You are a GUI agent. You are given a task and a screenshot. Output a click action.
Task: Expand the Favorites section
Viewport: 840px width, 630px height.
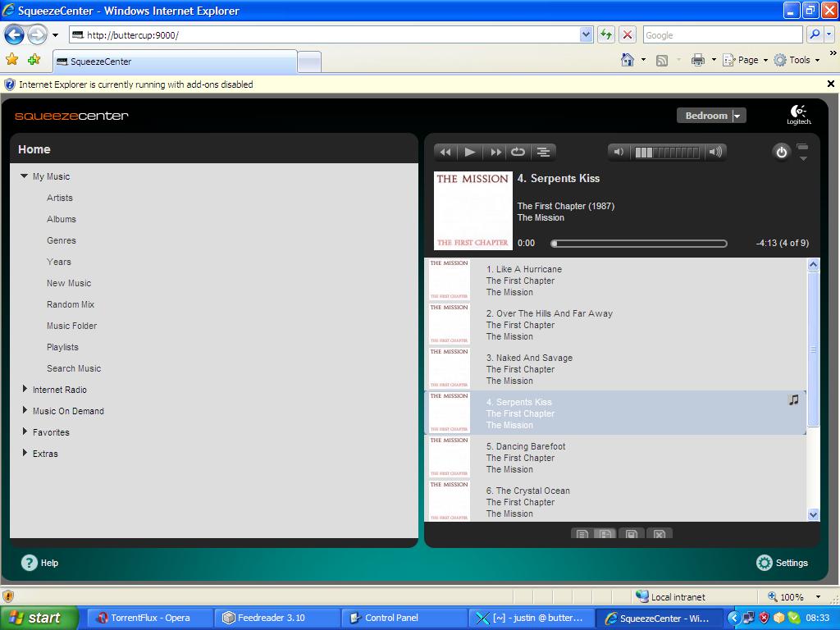click(25, 432)
